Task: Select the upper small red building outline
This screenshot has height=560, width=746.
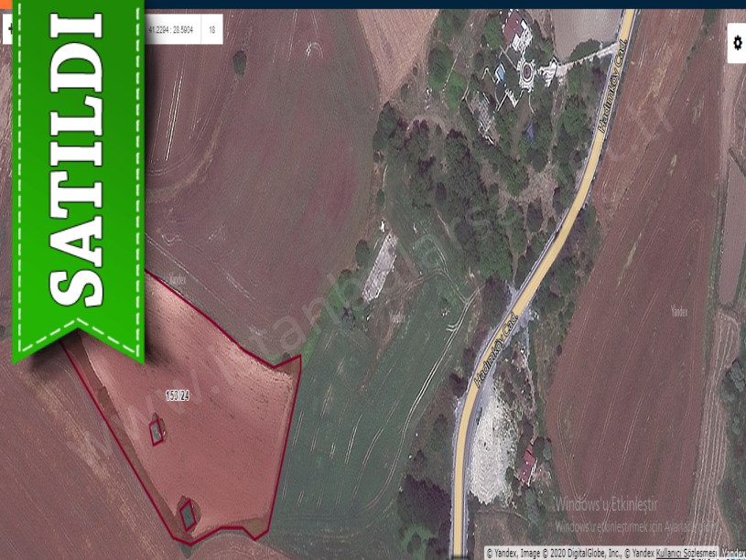Action: (157, 429)
